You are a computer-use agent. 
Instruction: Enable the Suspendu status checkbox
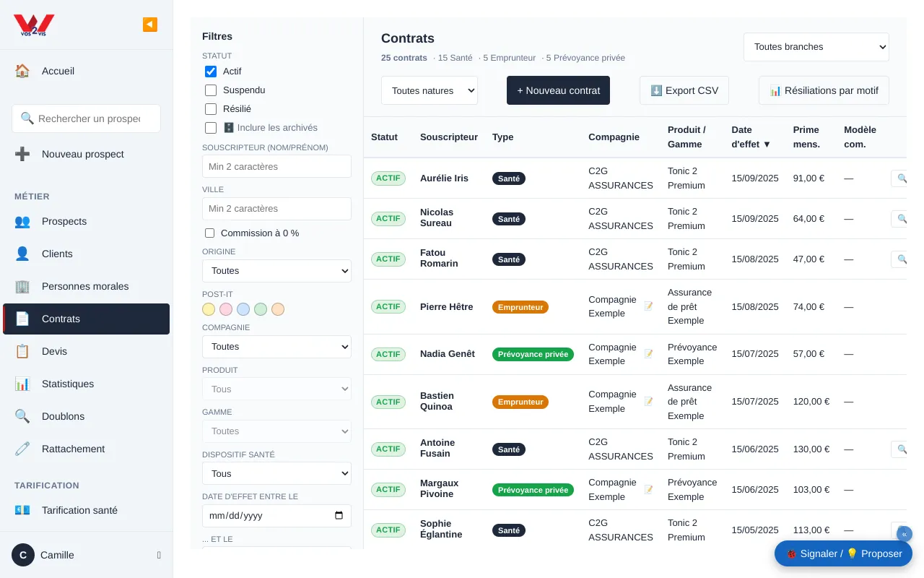(211, 90)
